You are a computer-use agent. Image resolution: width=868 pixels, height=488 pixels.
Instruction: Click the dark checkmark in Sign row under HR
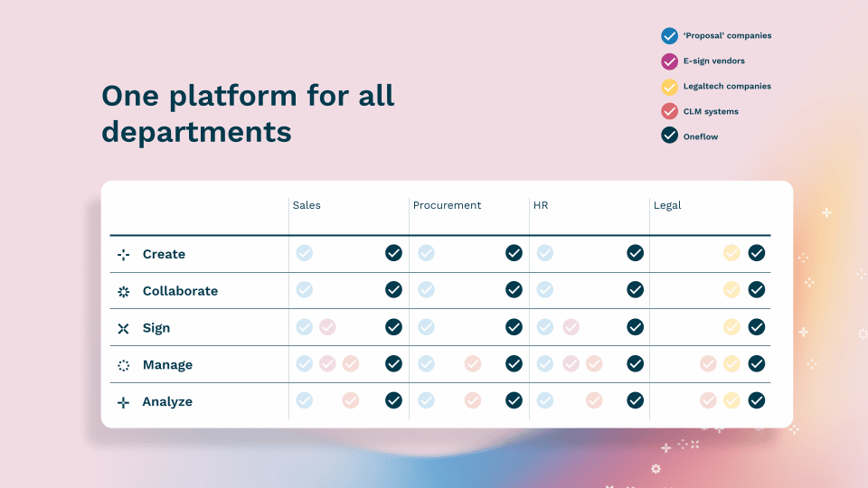tap(635, 327)
